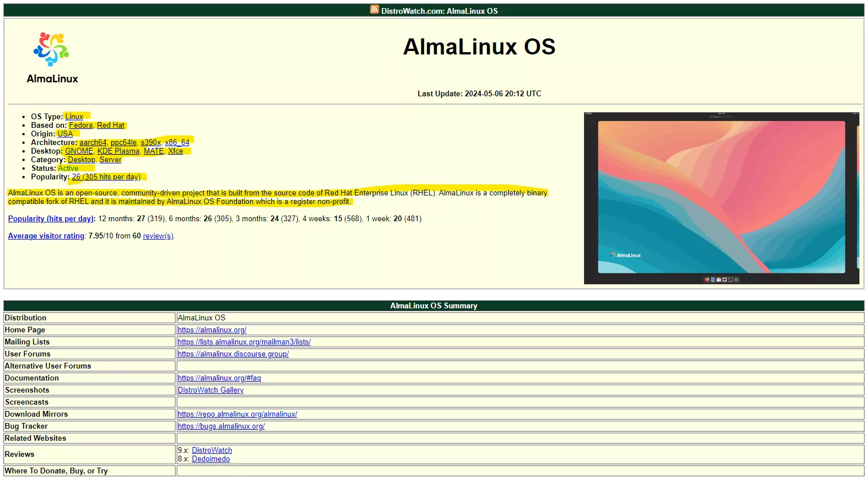Click the AlmaLinux OS page heading

479,47
